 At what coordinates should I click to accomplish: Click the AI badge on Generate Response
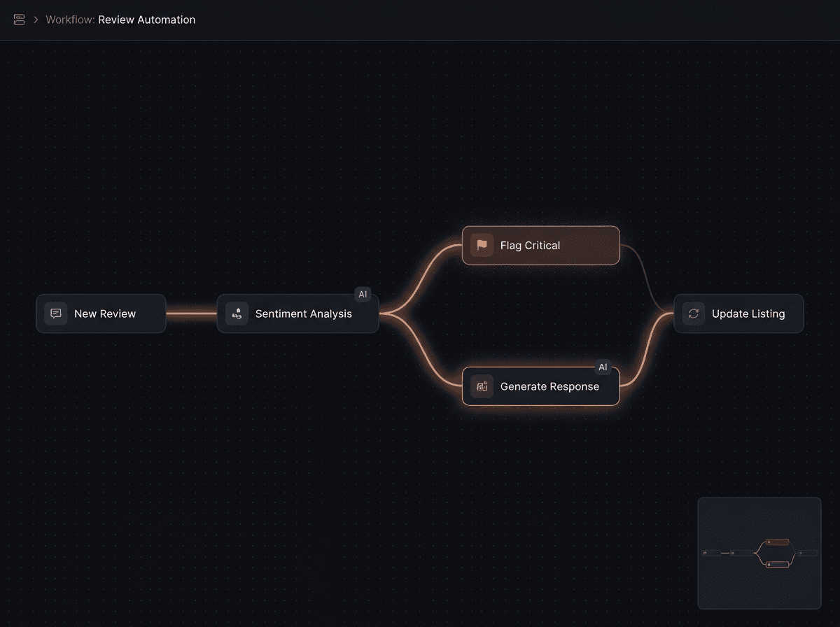pyautogui.click(x=603, y=367)
